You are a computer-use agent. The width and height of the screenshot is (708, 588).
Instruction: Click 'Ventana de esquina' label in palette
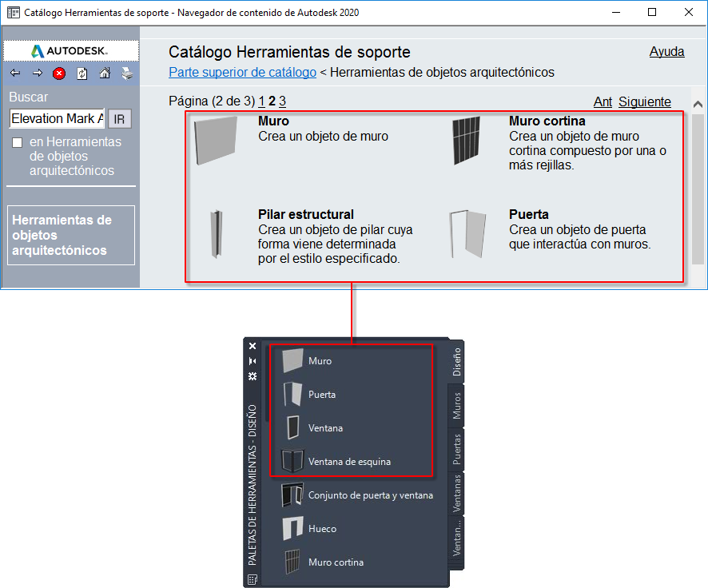349,462
